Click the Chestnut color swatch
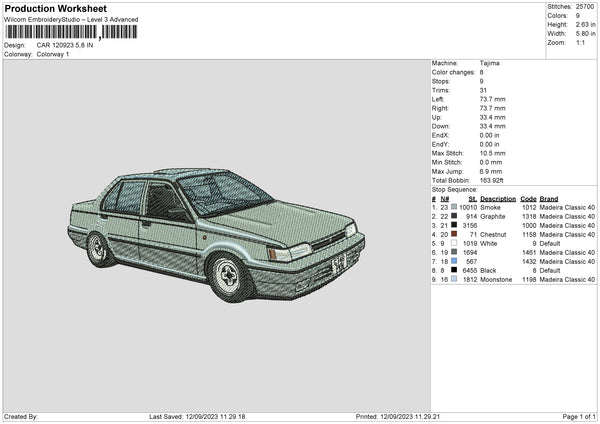600x424 pixels. pyautogui.click(x=455, y=234)
